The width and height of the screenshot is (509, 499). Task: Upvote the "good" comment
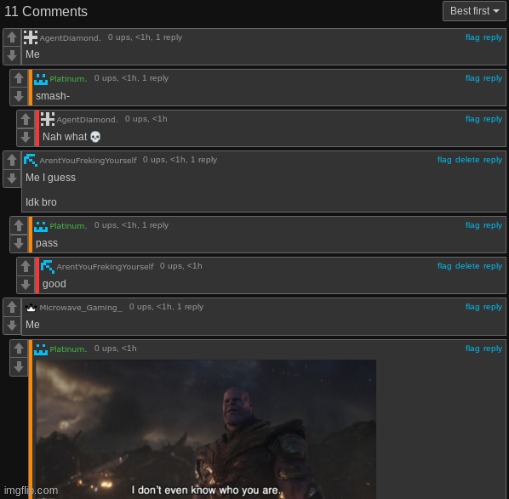click(26, 266)
